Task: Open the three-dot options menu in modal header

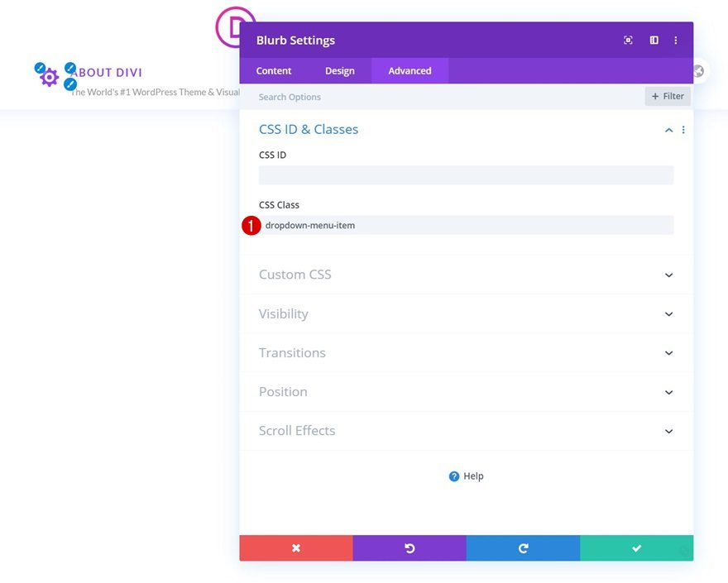Action: click(676, 40)
